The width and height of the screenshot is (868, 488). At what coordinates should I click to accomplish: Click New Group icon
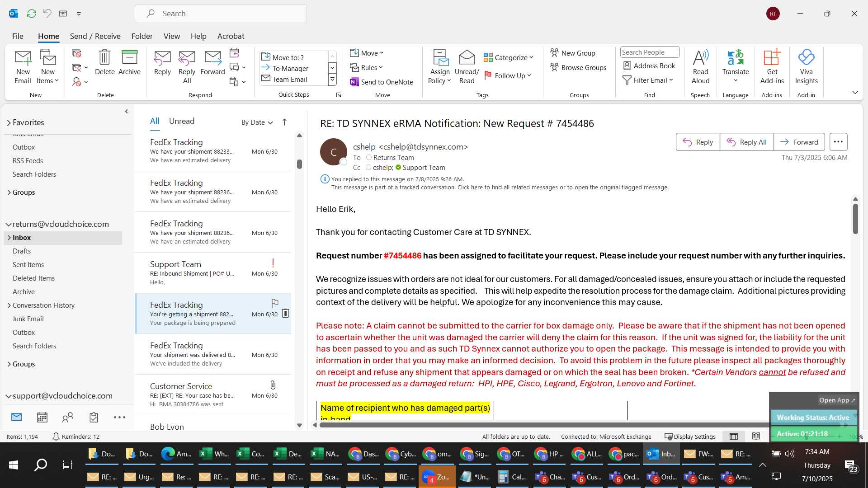554,53
